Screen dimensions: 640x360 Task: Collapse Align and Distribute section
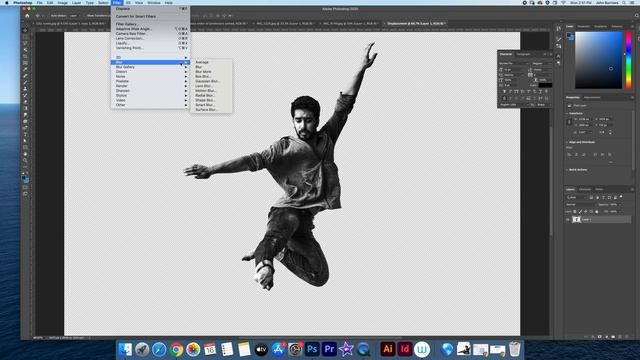567,142
